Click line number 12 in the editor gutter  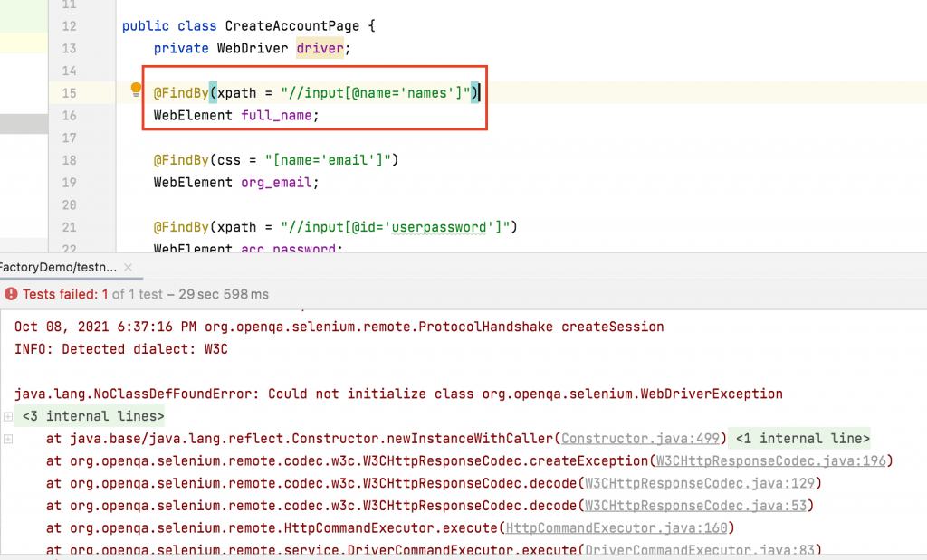(69, 25)
